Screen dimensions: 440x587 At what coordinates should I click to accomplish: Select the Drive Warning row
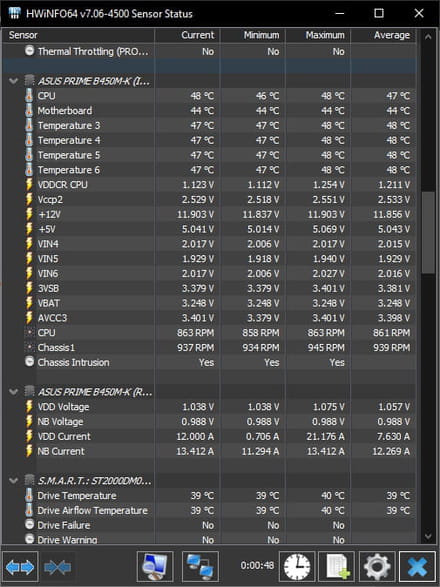210,539
